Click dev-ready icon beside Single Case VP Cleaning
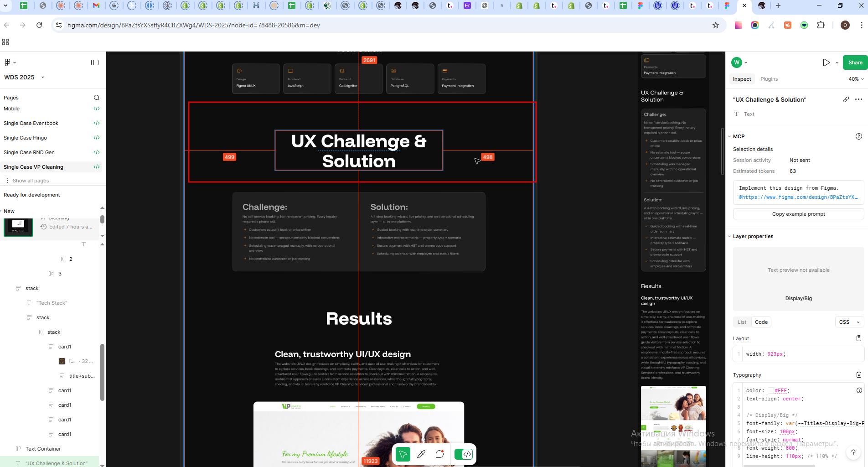The height and width of the screenshot is (467, 868). (x=97, y=167)
